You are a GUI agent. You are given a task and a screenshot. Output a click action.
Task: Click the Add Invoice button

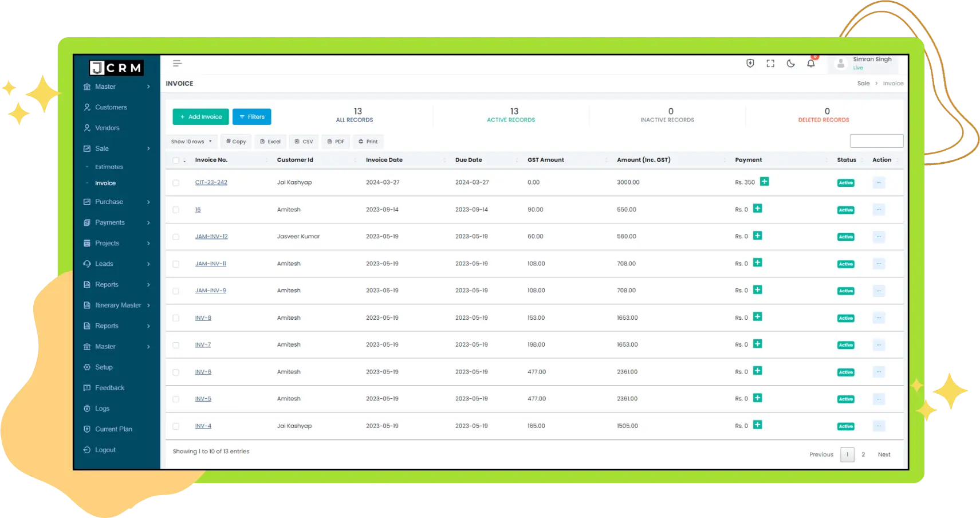200,116
